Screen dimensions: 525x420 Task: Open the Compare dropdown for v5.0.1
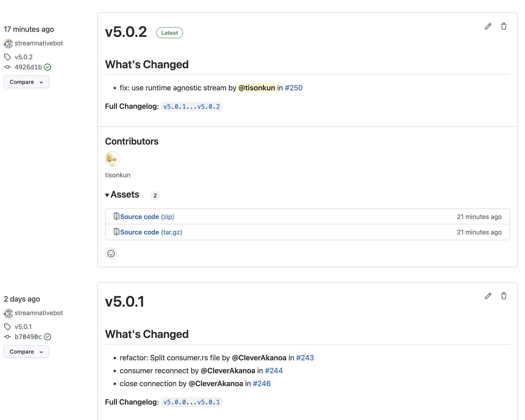coord(26,352)
